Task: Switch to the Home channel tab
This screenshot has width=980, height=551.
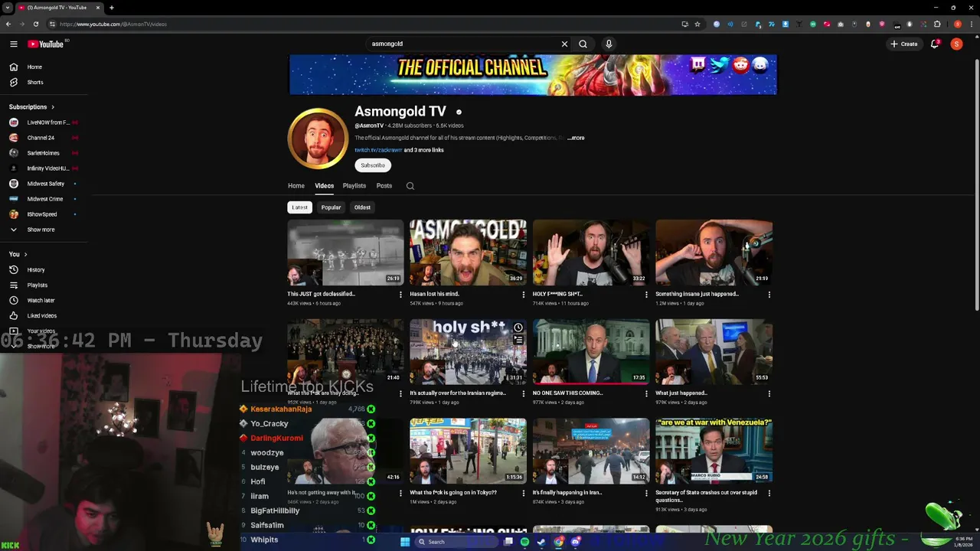Action: coord(296,186)
